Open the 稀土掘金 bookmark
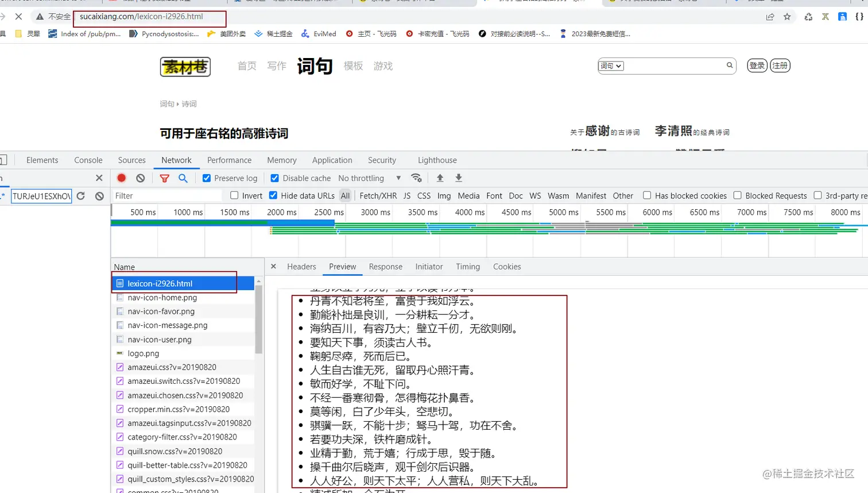 pos(273,34)
